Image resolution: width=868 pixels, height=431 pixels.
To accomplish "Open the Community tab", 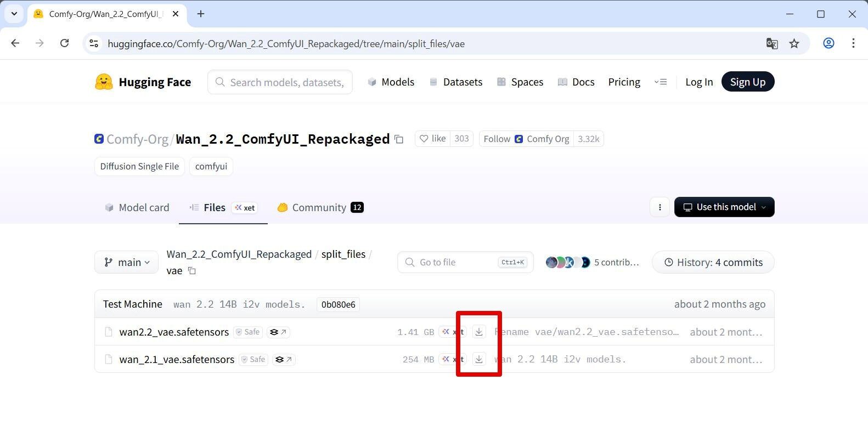I will (320, 207).
